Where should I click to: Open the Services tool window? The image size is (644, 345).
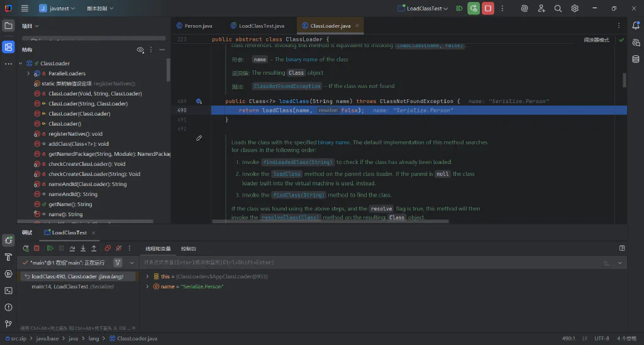point(8,273)
